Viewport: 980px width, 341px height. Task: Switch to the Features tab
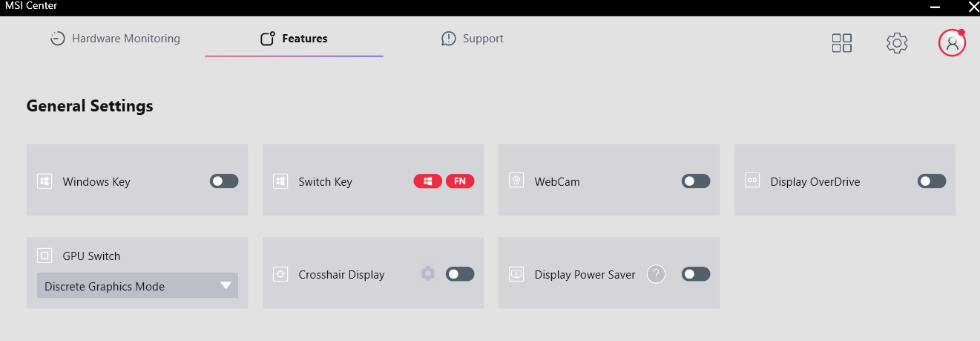click(x=294, y=39)
